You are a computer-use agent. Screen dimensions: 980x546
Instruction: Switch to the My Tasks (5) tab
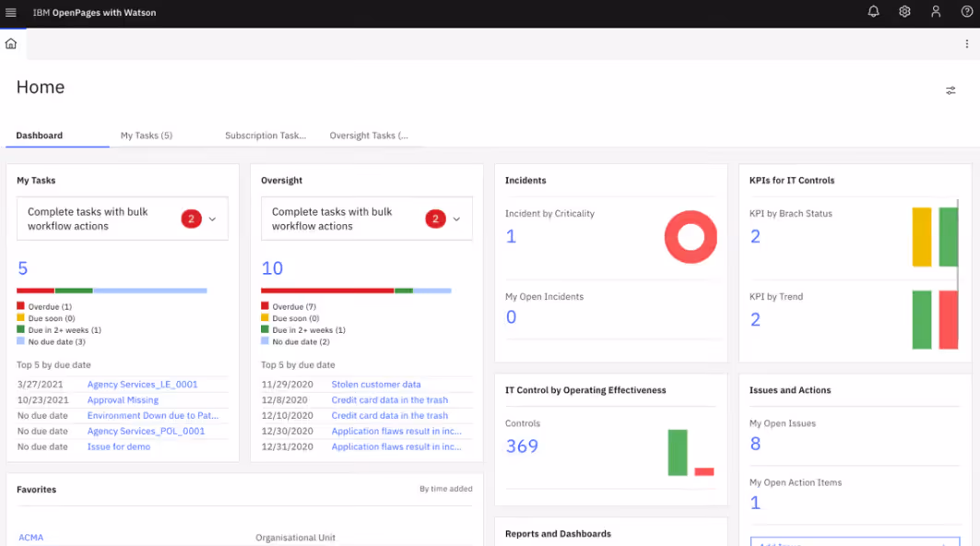(x=147, y=135)
